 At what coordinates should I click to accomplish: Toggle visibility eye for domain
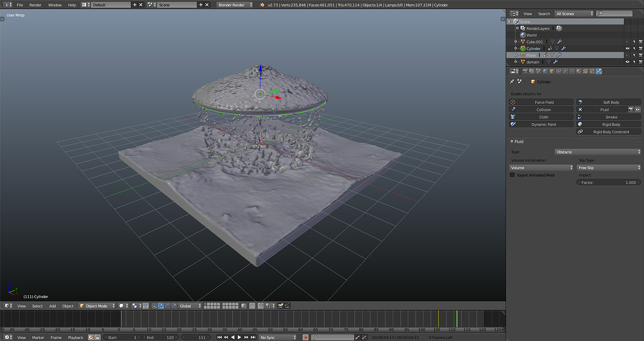627,62
